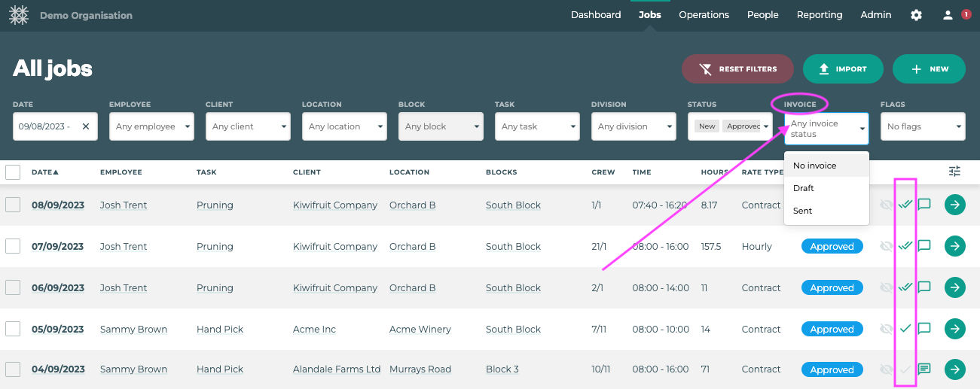Open filled comment icon on 04/09/2023 row
Screen dimensions: 980x389
(924, 369)
